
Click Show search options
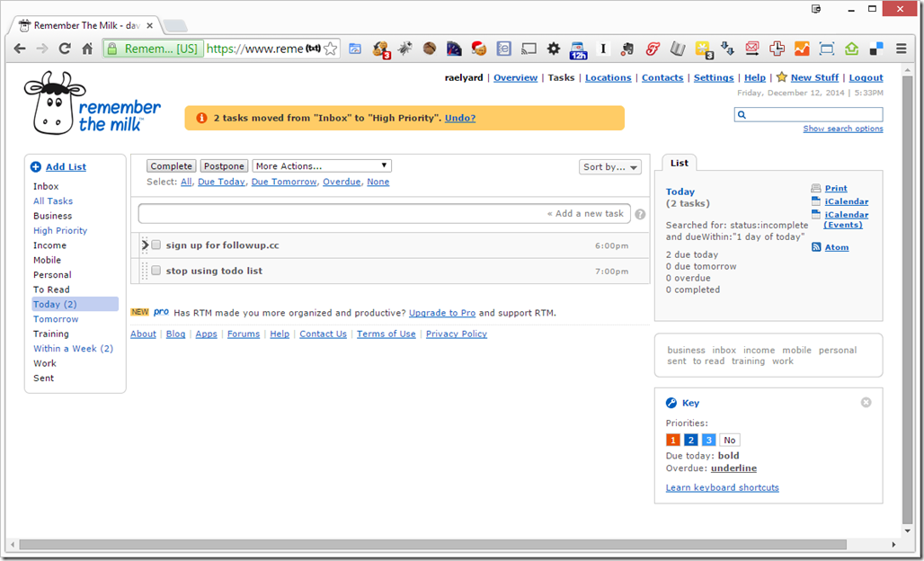[843, 129]
